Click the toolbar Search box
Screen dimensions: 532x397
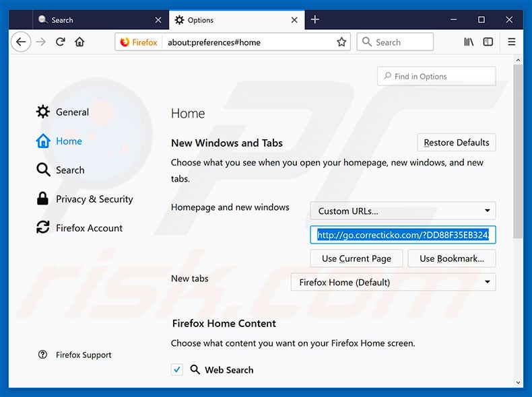click(x=395, y=42)
